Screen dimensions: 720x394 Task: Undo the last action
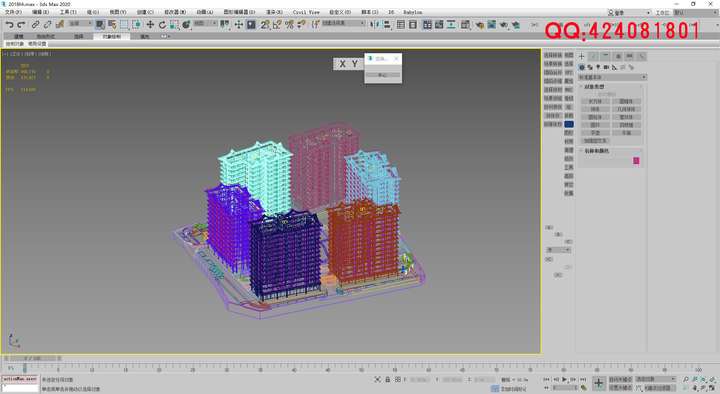pyautogui.click(x=10, y=24)
